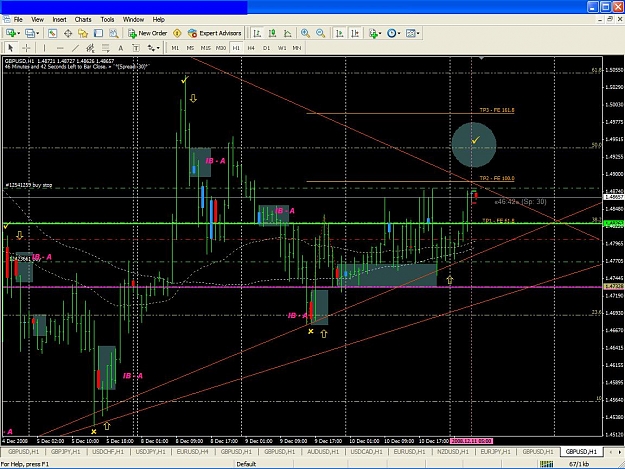Select the text A tool

120,48
